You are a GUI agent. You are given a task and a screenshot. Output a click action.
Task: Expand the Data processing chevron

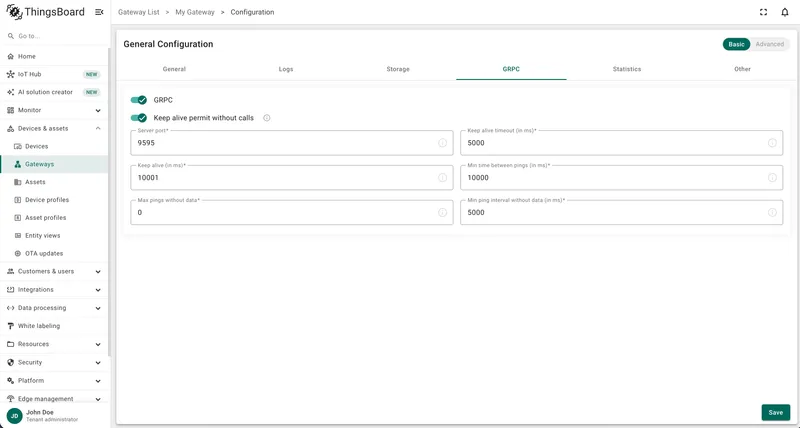coord(98,309)
